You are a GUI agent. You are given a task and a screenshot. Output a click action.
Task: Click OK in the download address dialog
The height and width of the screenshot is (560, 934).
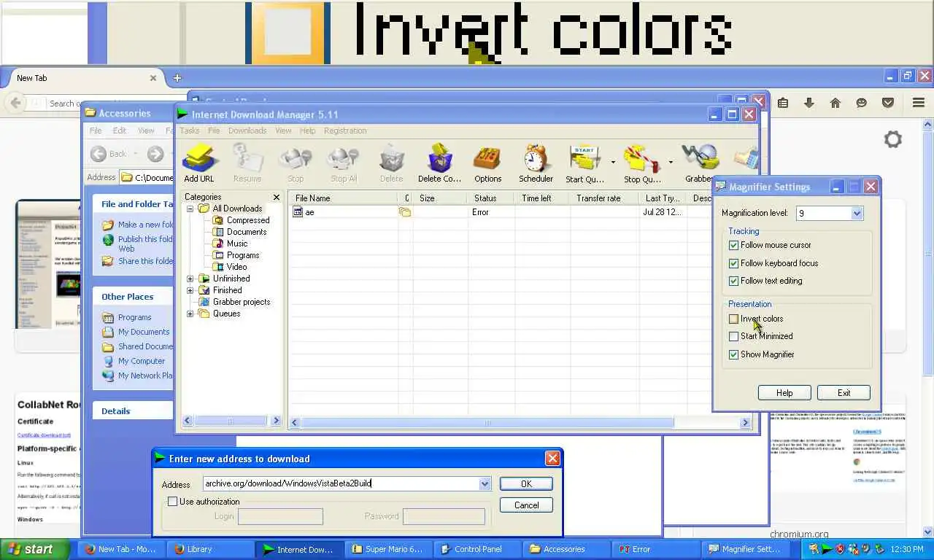(x=526, y=483)
